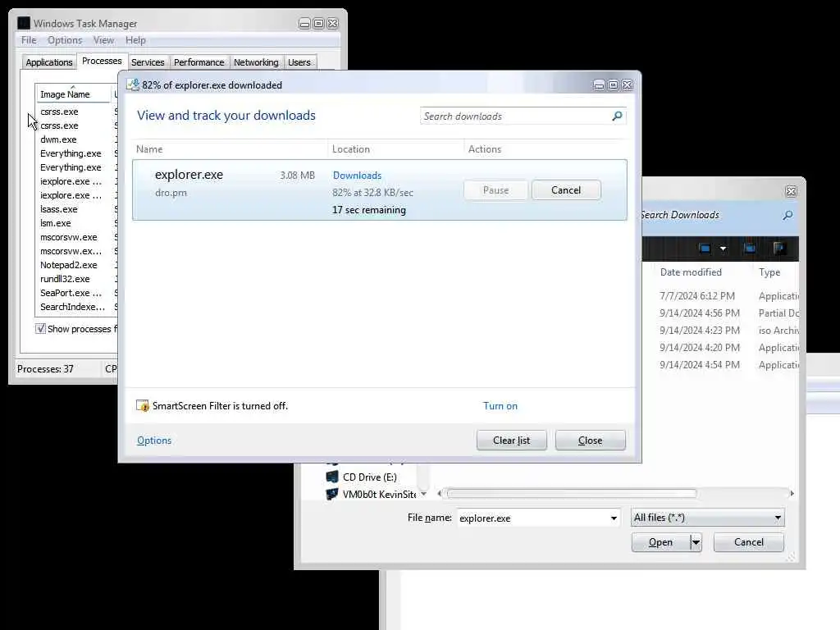Viewport: 840px width, 630px height.
Task: Sort downloads by Location column
Action: click(x=351, y=149)
